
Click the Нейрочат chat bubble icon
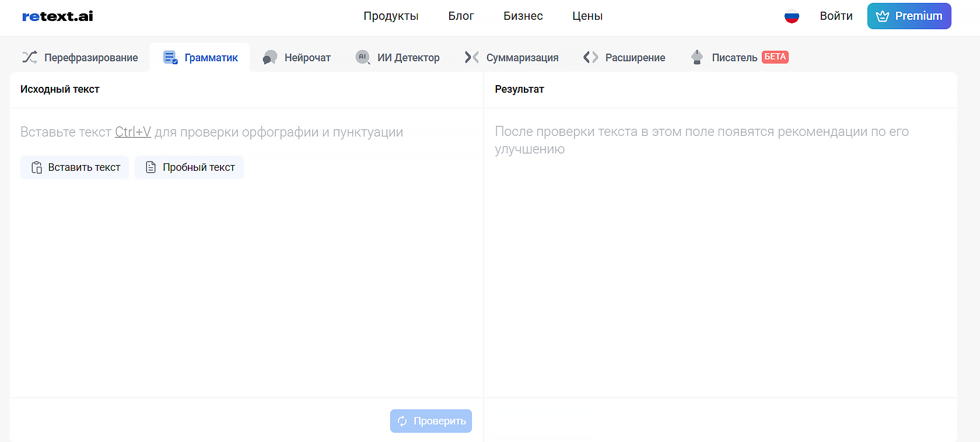coord(269,57)
